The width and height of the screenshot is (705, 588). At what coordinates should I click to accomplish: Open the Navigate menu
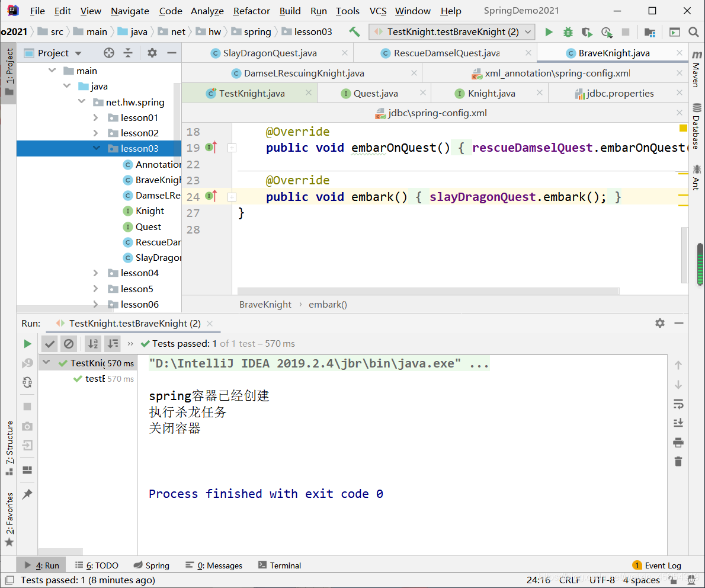tap(130, 11)
